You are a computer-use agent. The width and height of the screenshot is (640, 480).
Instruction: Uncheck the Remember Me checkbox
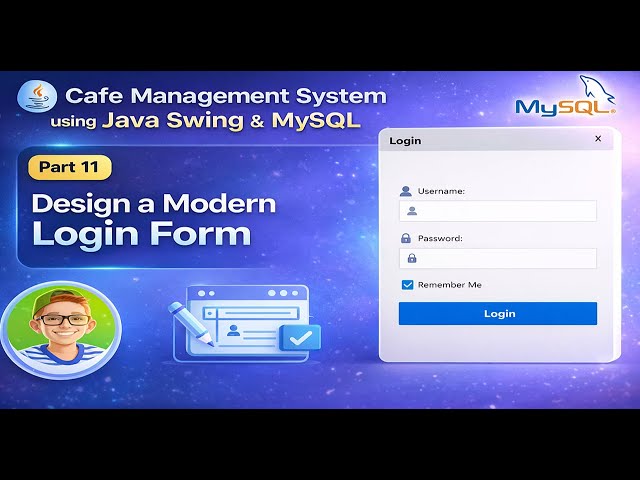tap(407, 284)
